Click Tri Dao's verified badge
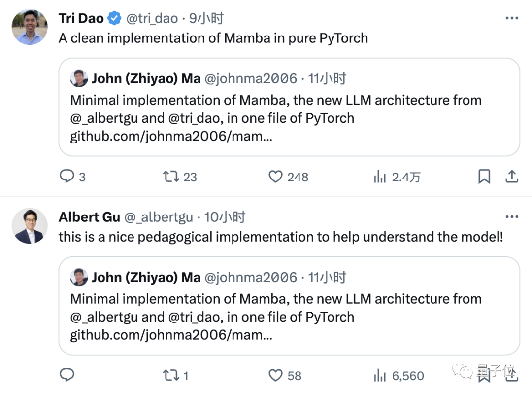This screenshot has height=394, width=532. pos(114,19)
